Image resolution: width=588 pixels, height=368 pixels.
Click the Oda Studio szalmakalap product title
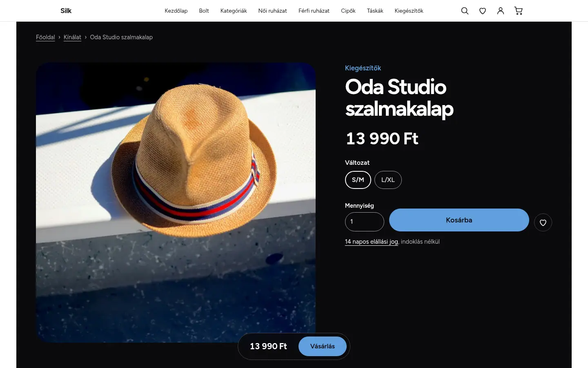(399, 98)
